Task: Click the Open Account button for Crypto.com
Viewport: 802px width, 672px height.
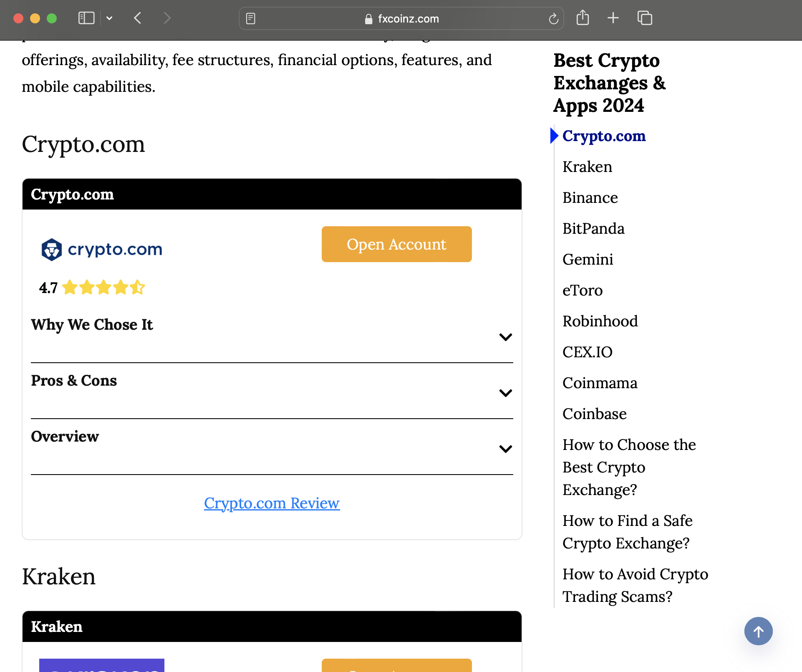Action: [x=396, y=244]
